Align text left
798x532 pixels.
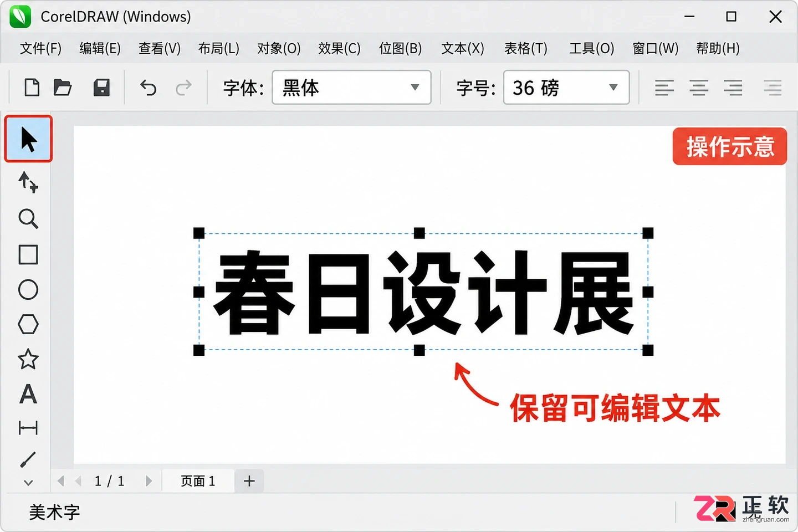pyautogui.click(x=664, y=88)
